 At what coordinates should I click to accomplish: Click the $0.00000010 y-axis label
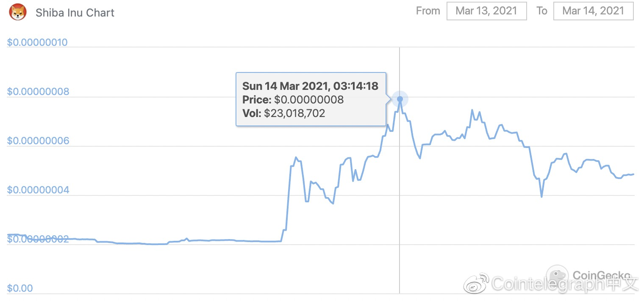click(38, 43)
